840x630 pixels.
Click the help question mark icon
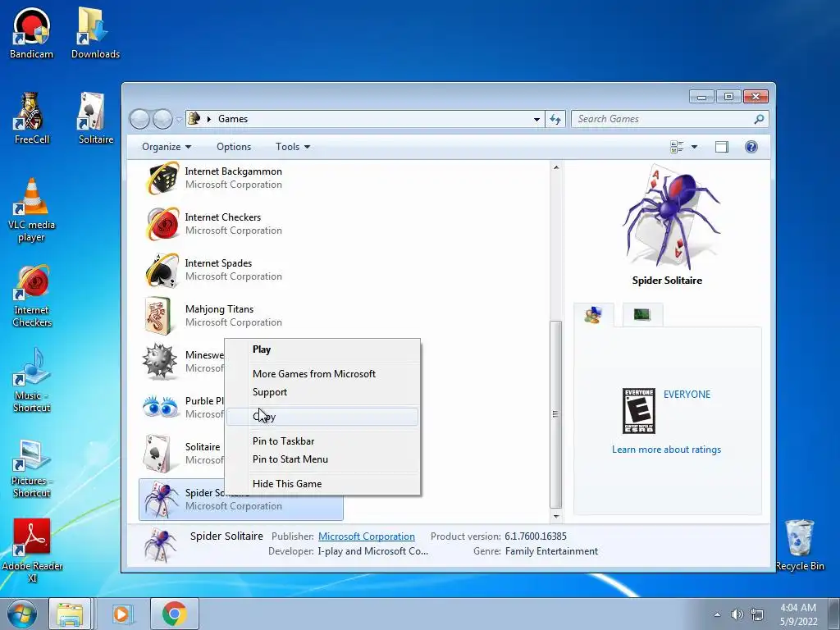[x=751, y=147]
